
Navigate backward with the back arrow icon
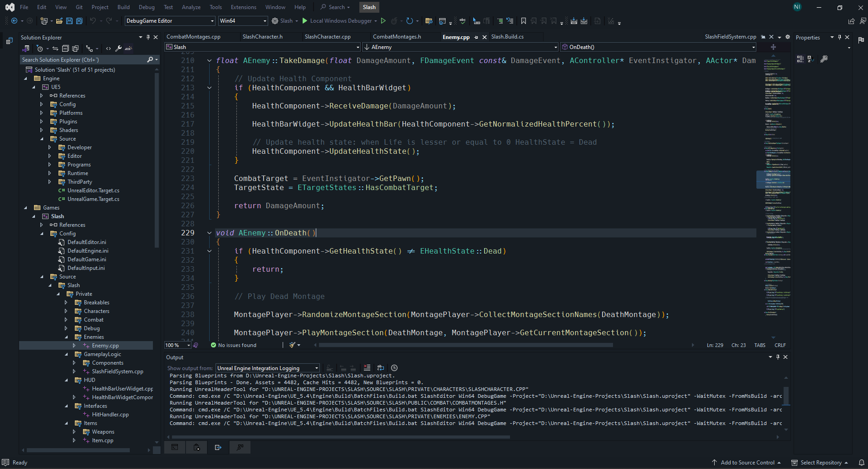click(x=15, y=21)
